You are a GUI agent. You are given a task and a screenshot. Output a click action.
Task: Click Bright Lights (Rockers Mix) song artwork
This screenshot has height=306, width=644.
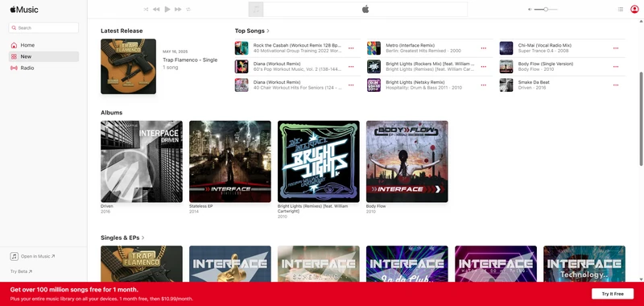pyautogui.click(x=374, y=67)
